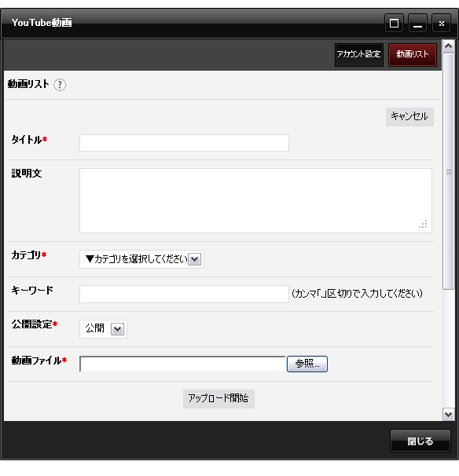Expand the カテゴリ selection dropdown
This screenshot has height=476, width=459.
tap(141, 259)
